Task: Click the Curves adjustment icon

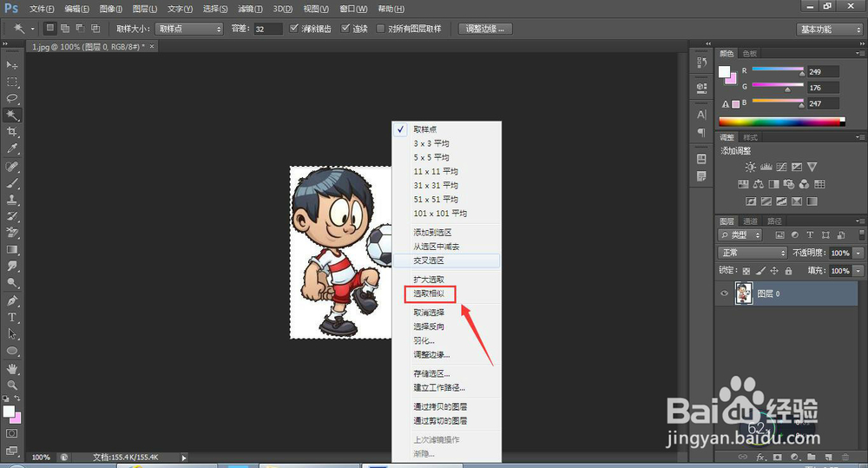Action: (781, 167)
